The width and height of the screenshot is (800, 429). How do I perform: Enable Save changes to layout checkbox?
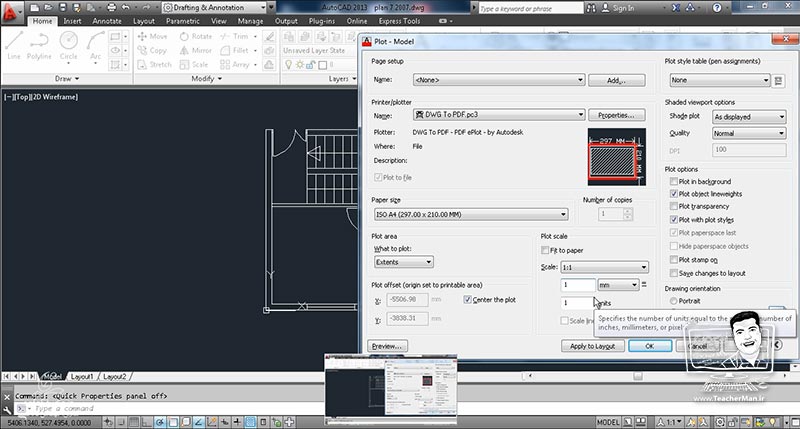[673, 273]
